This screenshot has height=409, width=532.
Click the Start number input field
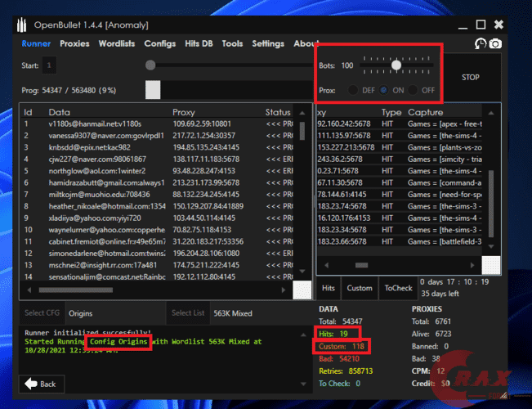pyautogui.click(x=49, y=65)
